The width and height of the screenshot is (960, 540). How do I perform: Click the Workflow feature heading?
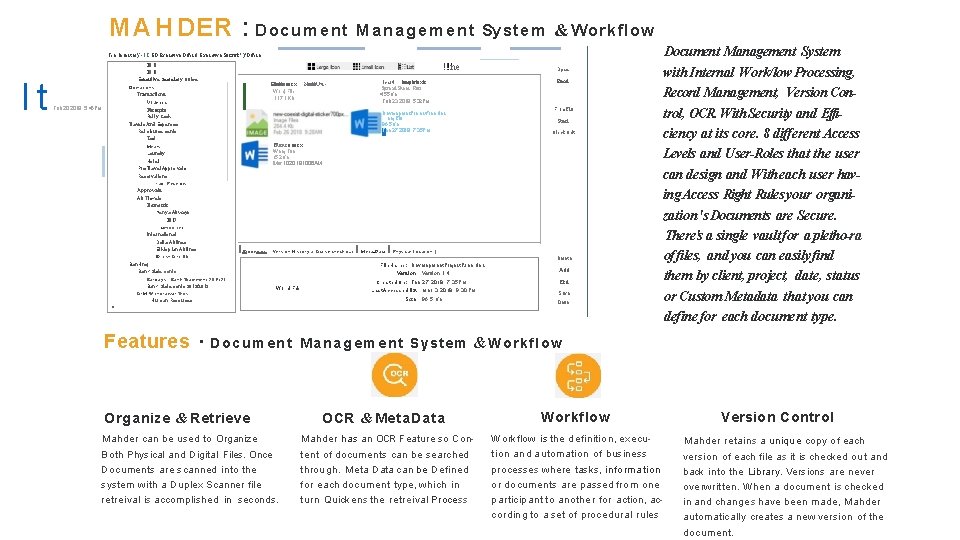click(576, 417)
